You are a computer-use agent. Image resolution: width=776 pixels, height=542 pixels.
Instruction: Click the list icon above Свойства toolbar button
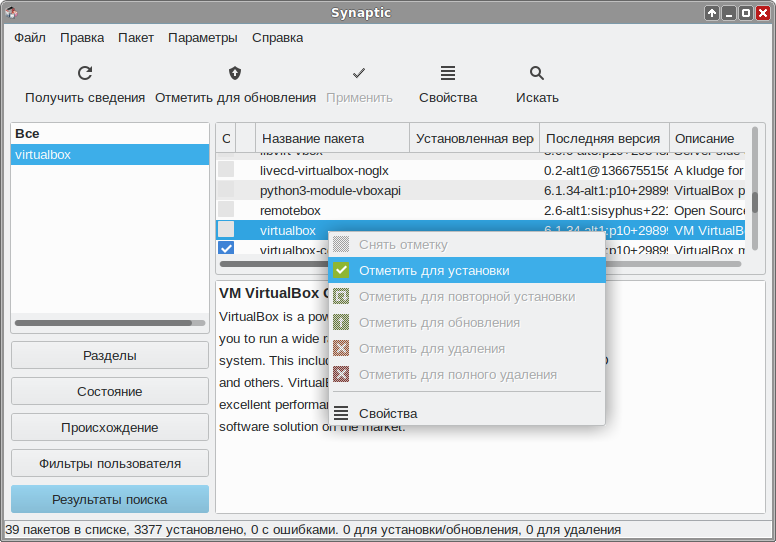pyautogui.click(x=448, y=73)
